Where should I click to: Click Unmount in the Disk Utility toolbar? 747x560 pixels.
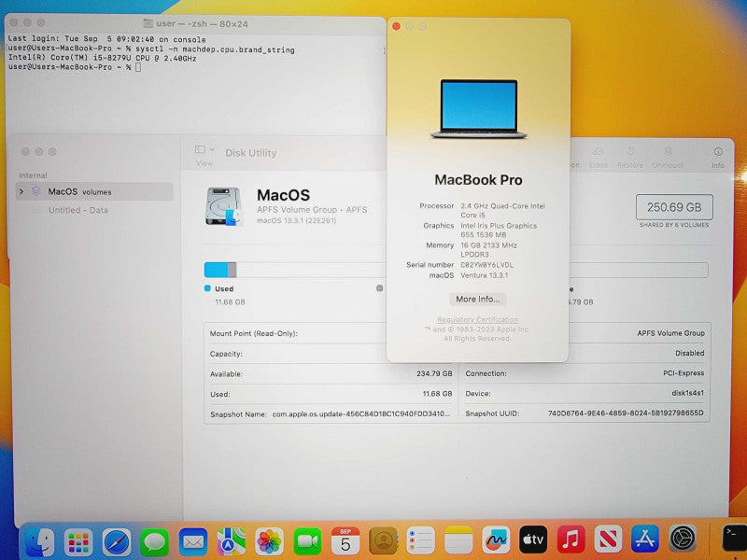(668, 158)
